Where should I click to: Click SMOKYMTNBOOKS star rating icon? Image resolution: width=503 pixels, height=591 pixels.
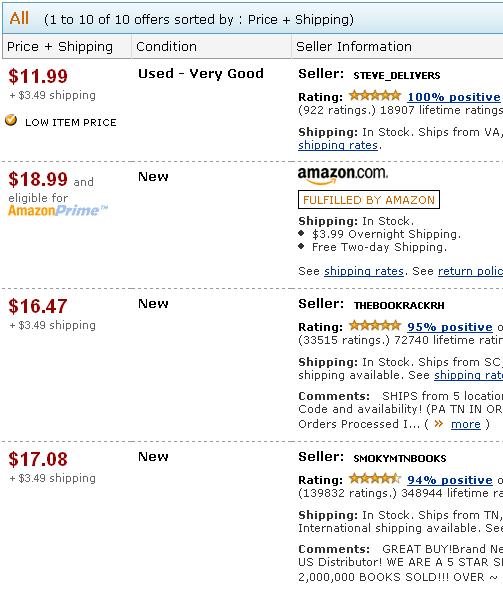click(x=375, y=479)
